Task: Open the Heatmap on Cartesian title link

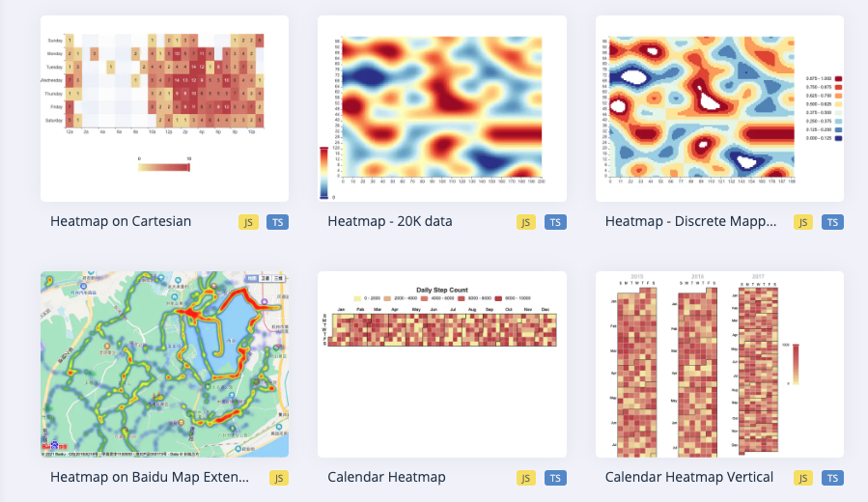Action: pyautogui.click(x=121, y=221)
